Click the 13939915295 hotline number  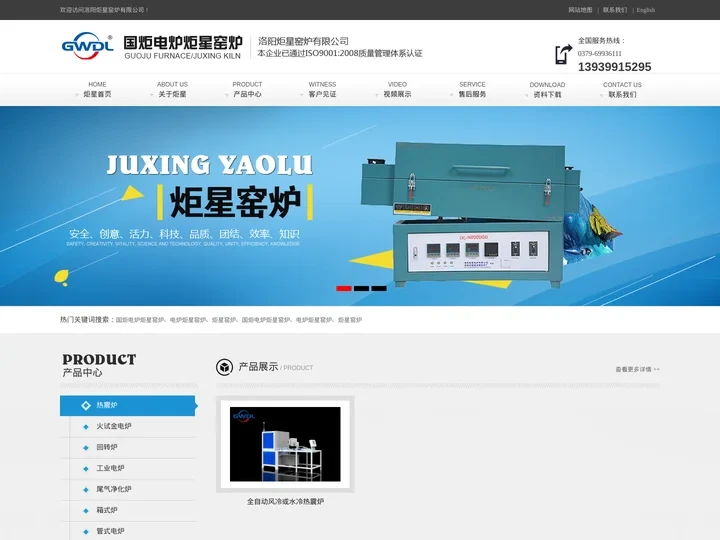click(614, 67)
